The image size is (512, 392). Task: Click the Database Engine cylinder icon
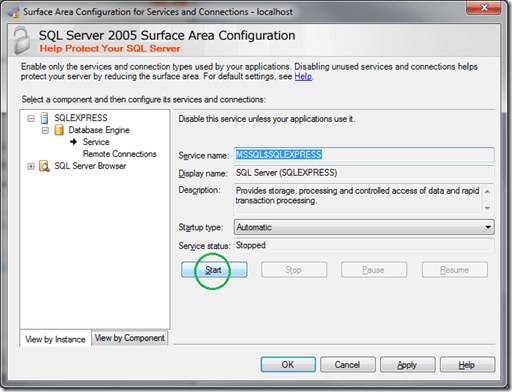[59, 130]
